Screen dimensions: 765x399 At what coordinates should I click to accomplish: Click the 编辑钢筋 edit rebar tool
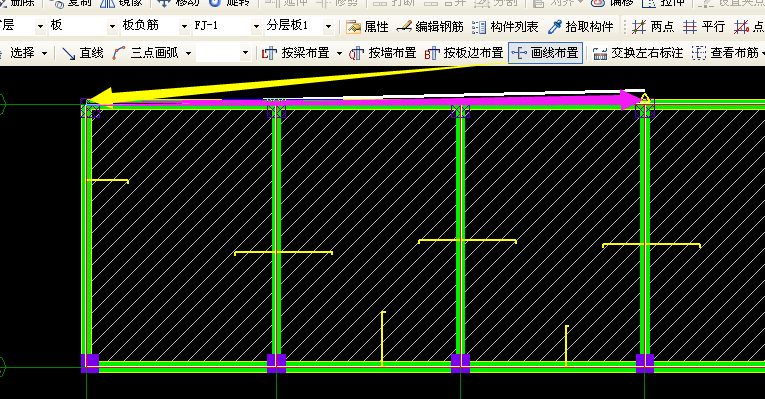coord(430,26)
